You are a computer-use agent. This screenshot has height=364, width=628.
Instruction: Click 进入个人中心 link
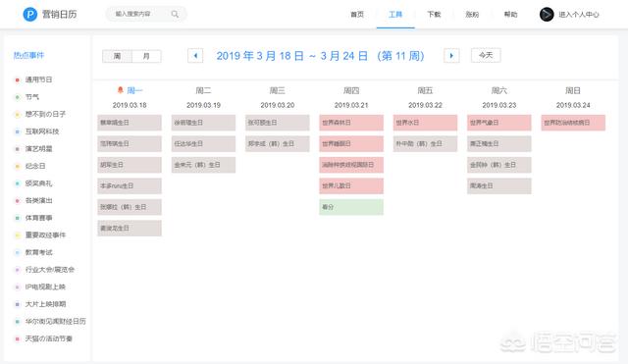click(579, 15)
